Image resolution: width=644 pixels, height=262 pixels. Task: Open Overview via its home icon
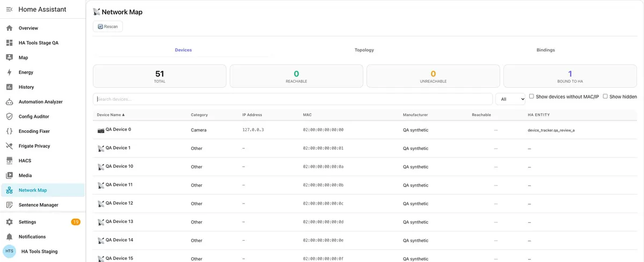(x=9, y=28)
